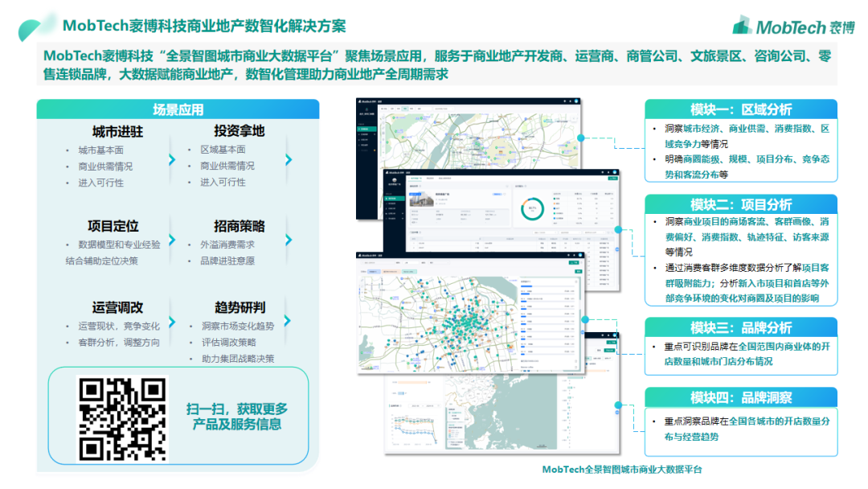868x489 pixels.
Task: Click the green highlighted sidebar item in top screenshot
Action: point(367,129)
